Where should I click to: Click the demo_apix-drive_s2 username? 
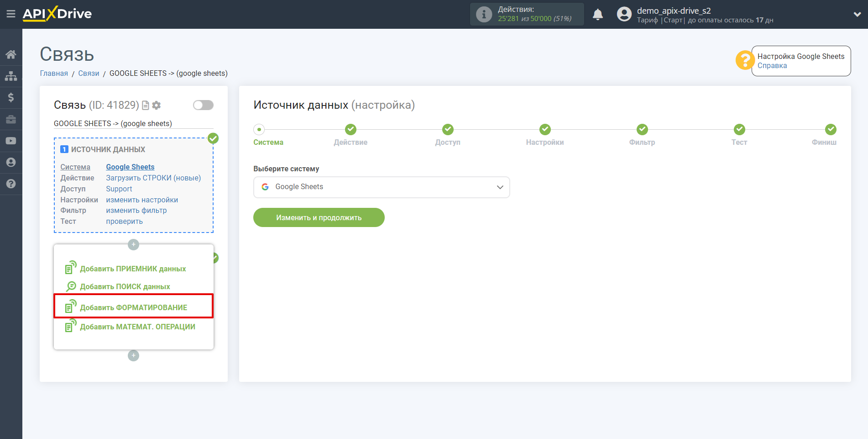click(674, 11)
